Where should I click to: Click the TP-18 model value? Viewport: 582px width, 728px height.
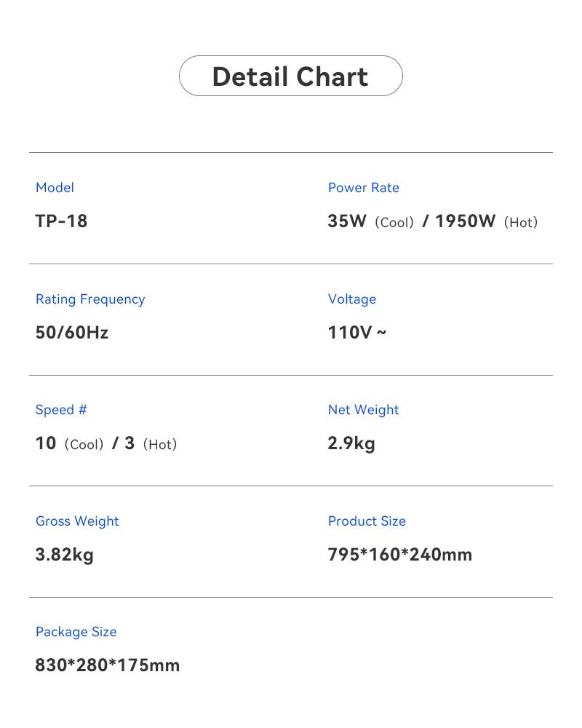coord(61,221)
